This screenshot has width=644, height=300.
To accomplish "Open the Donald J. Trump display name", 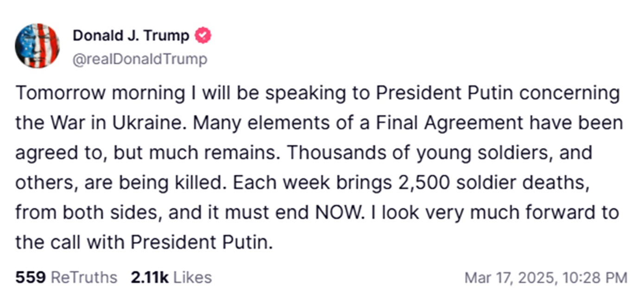I will point(131,36).
